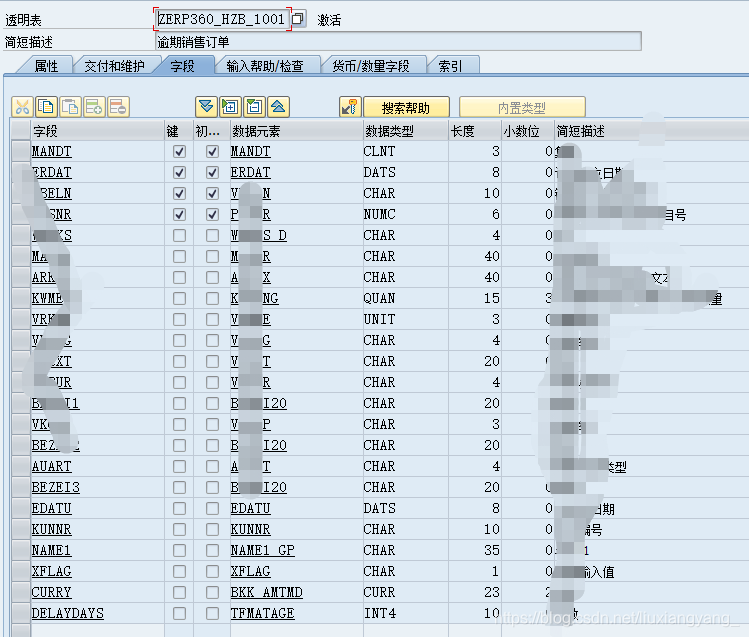
Task: Enable key checkbox for XFLAG row
Action: (x=179, y=572)
